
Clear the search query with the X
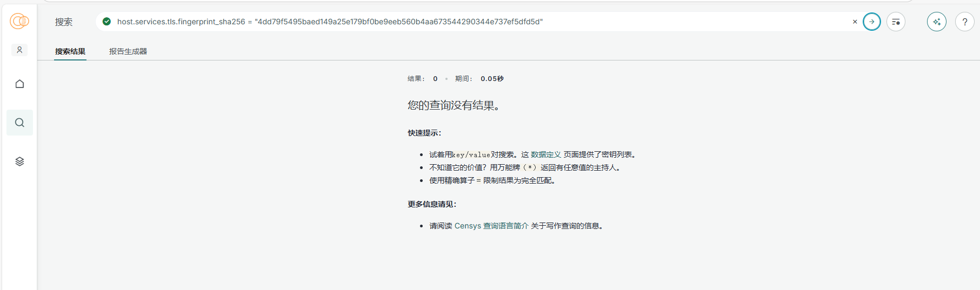point(855,22)
